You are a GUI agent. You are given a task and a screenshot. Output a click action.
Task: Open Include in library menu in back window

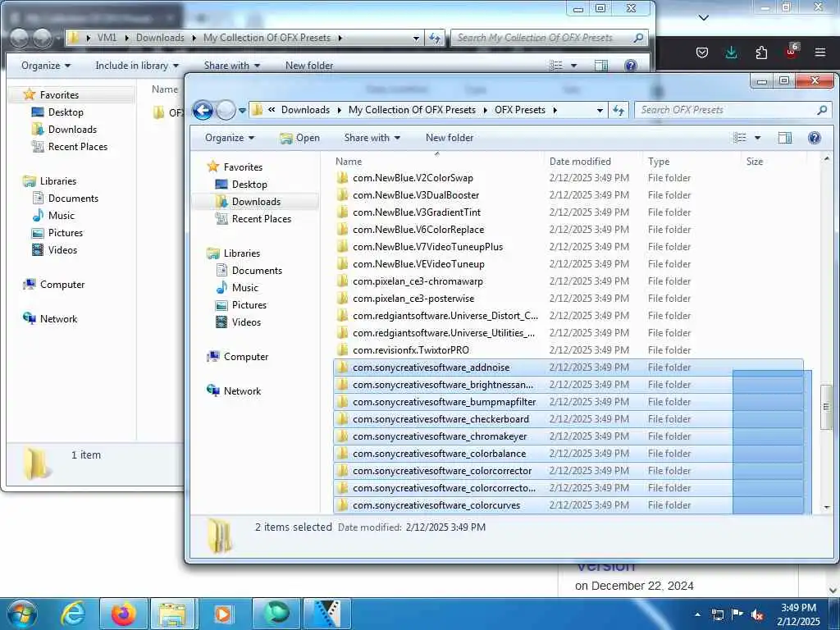(137, 66)
